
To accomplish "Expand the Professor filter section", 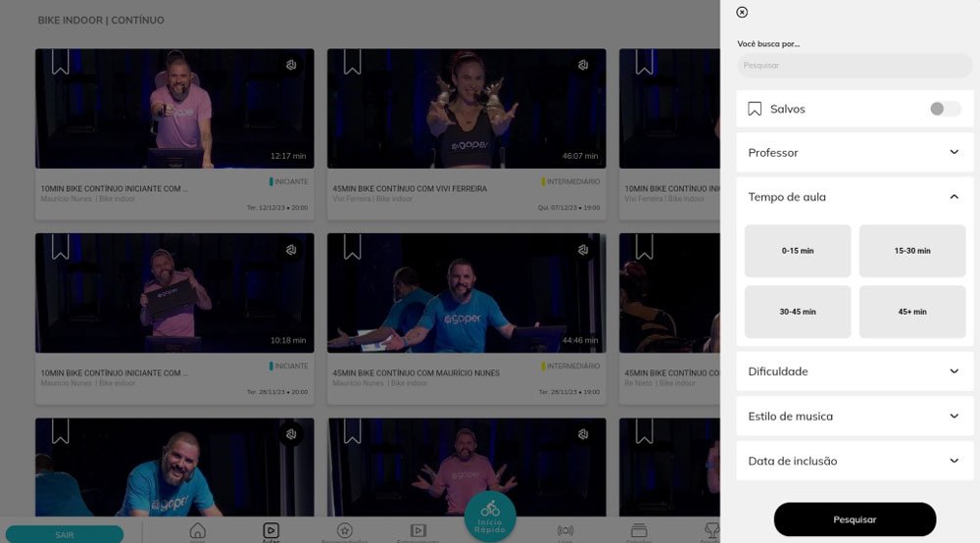I will [855, 153].
